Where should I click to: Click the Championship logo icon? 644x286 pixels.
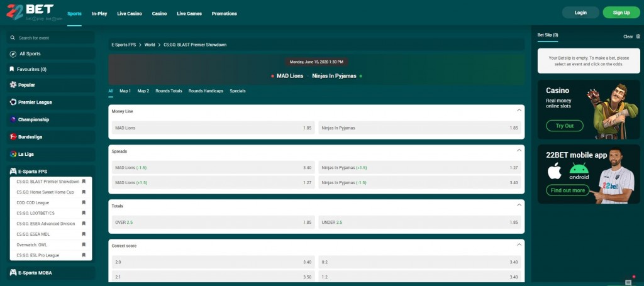13,120
